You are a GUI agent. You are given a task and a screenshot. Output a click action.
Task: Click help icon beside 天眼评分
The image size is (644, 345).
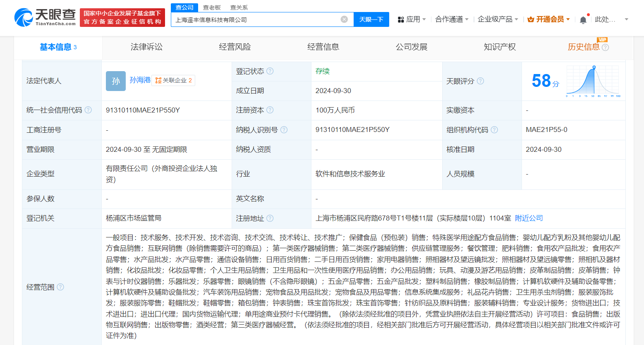click(480, 81)
